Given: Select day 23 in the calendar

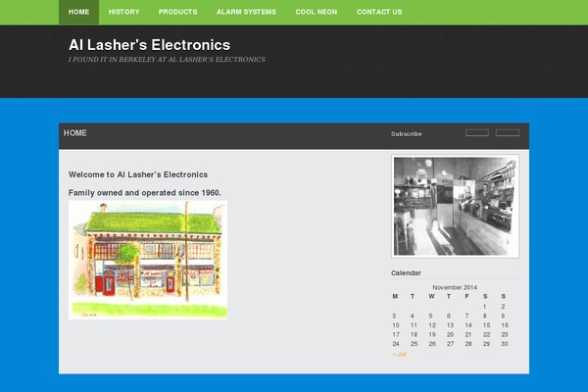Looking at the screenshot, I should [x=505, y=334].
